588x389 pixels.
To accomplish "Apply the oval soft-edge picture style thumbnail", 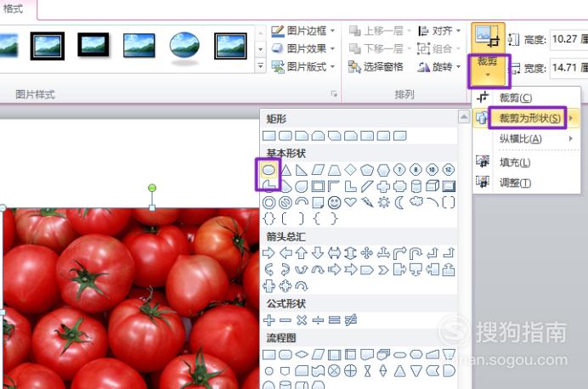I will click(184, 47).
